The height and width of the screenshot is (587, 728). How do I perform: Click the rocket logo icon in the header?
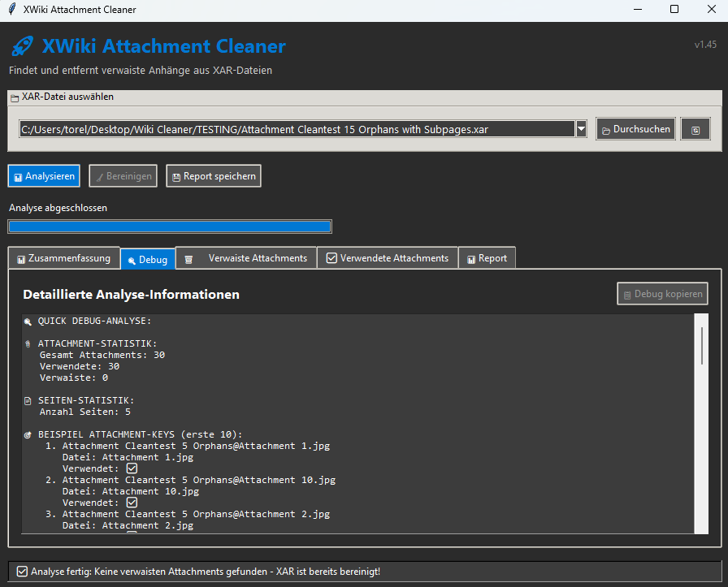click(22, 46)
